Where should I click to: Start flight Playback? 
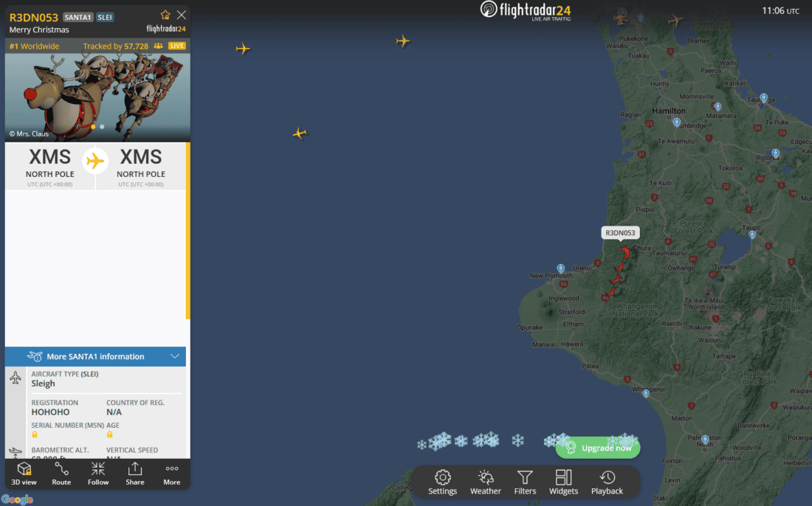click(607, 482)
